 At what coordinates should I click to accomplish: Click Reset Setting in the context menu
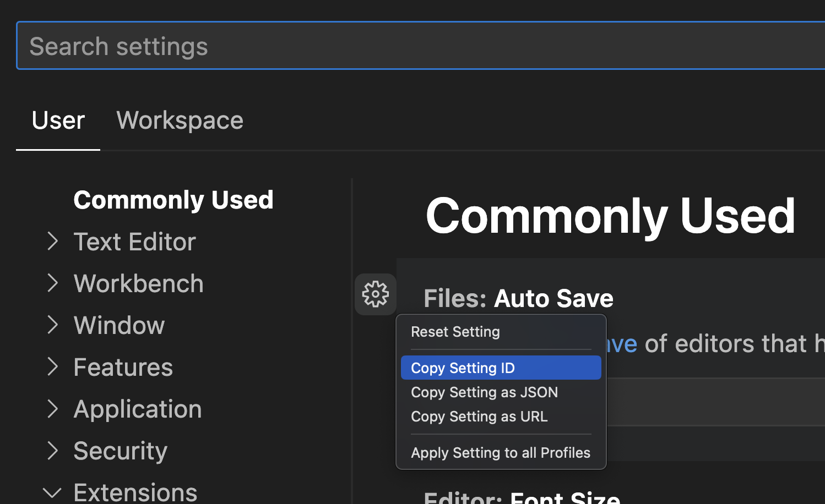(455, 331)
